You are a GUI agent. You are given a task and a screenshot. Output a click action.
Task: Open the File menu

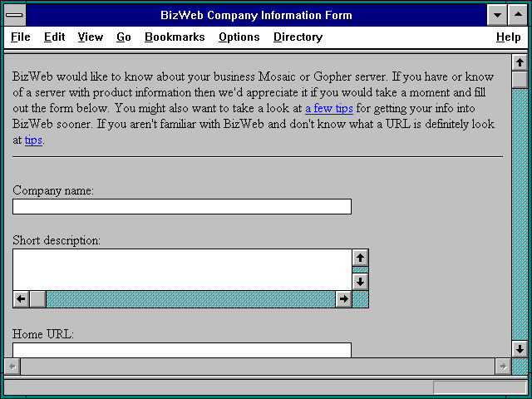(20, 37)
